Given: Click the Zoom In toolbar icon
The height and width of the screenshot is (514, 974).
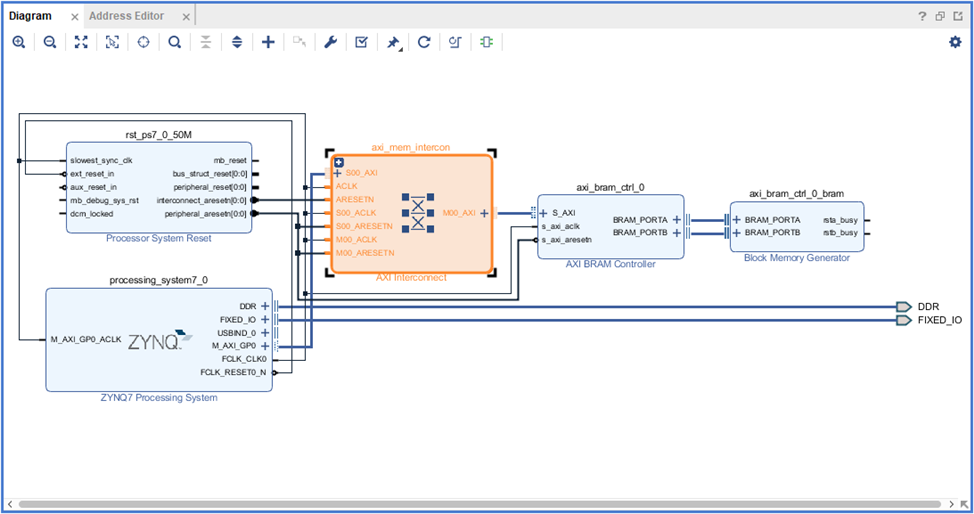Looking at the screenshot, I should tap(18, 42).
